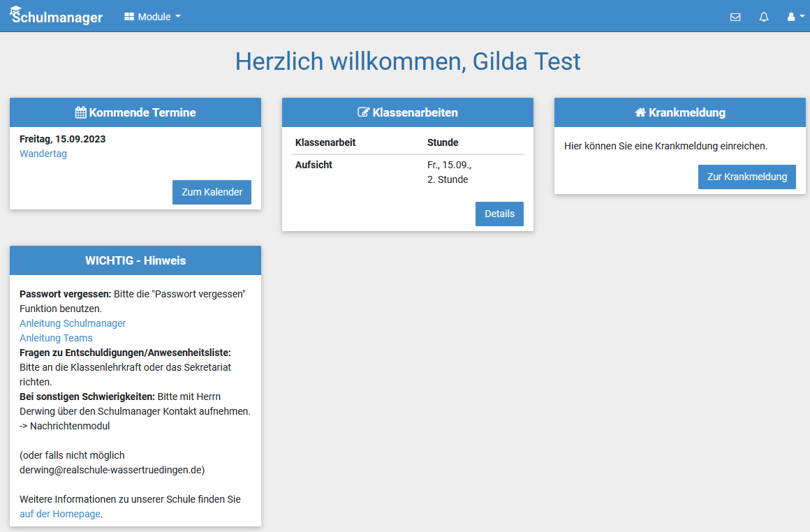Image resolution: width=810 pixels, height=532 pixels.
Task: Open the notifications bell icon
Action: (x=764, y=17)
